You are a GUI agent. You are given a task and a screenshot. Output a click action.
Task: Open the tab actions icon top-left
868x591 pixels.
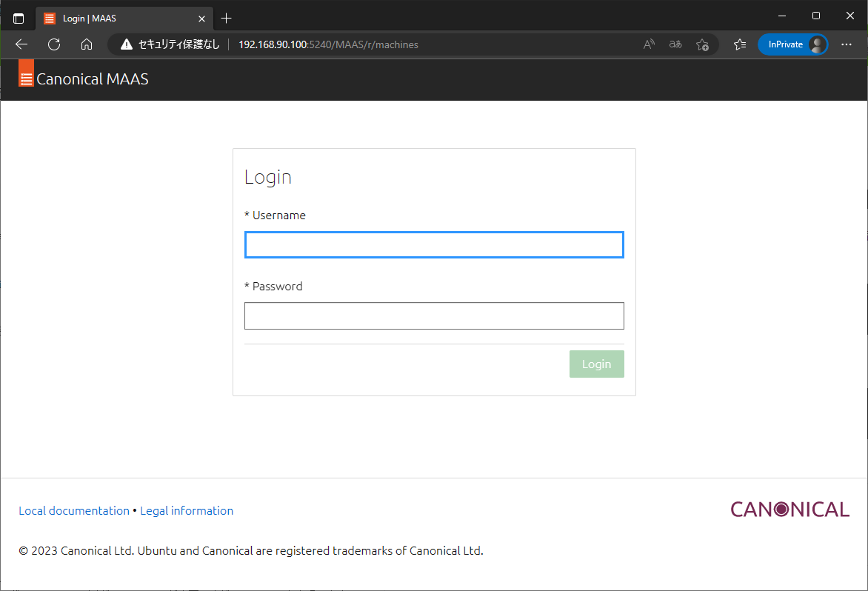click(x=18, y=18)
